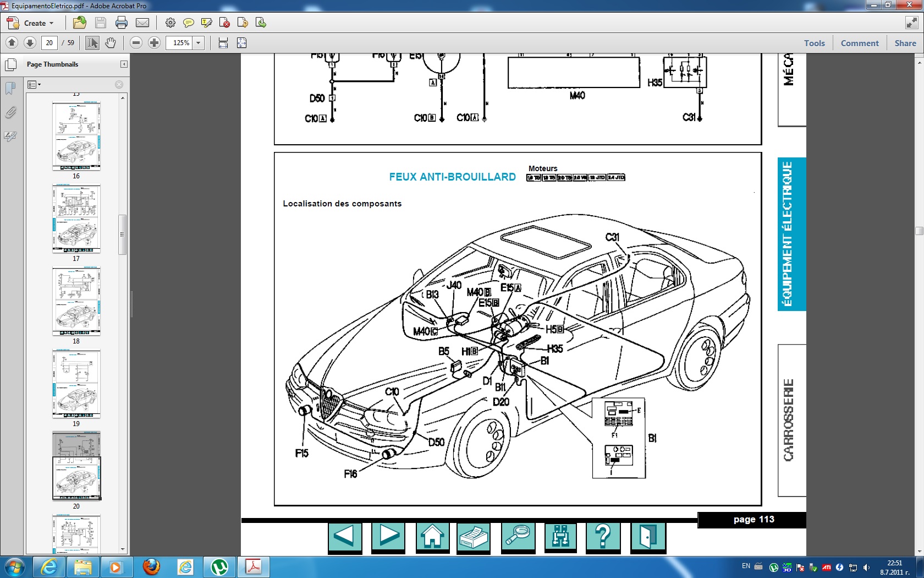Open thumbnail options dropdown menu
This screenshot has height=578, width=924.
pos(34,85)
